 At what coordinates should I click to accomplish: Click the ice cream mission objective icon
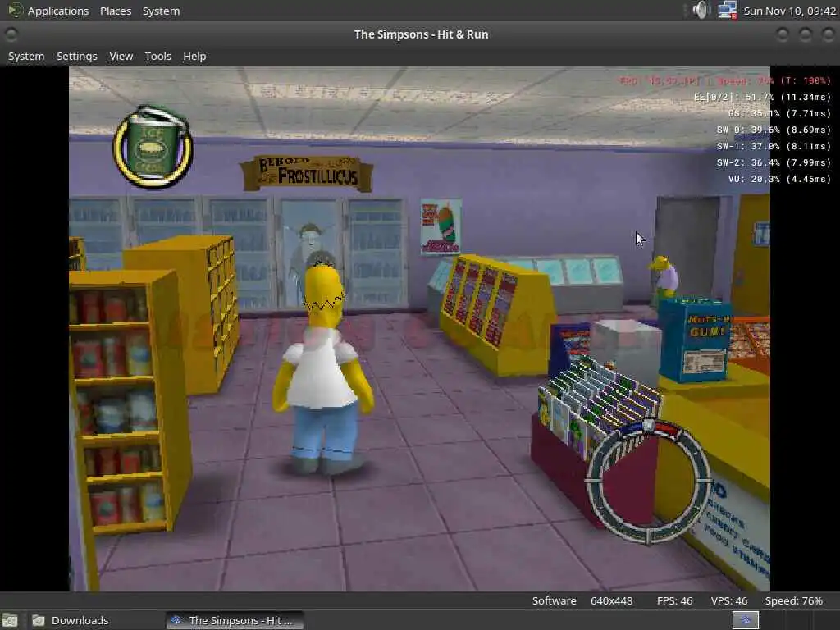pos(153,148)
